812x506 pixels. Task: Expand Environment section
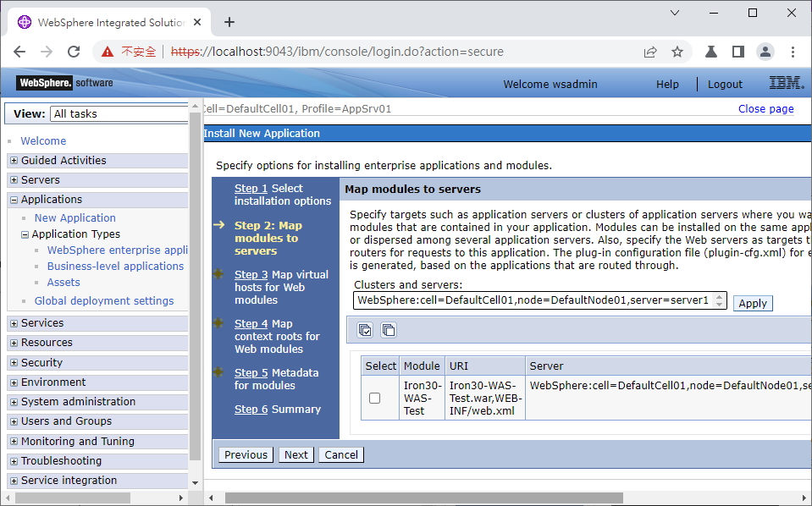coord(14,382)
